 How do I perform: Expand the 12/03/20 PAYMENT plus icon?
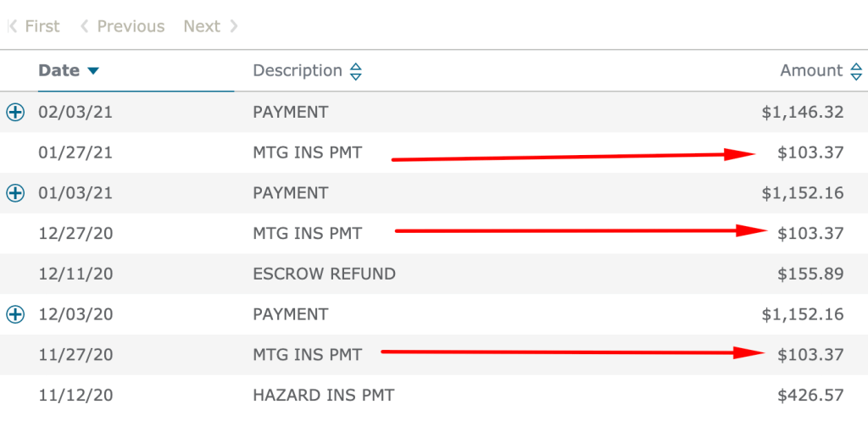click(x=15, y=314)
